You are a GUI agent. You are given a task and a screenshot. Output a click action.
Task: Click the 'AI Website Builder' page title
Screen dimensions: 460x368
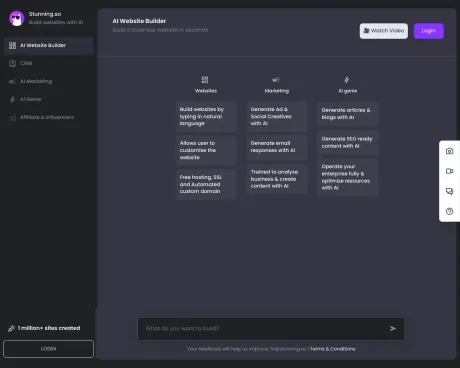pos(139,21)
